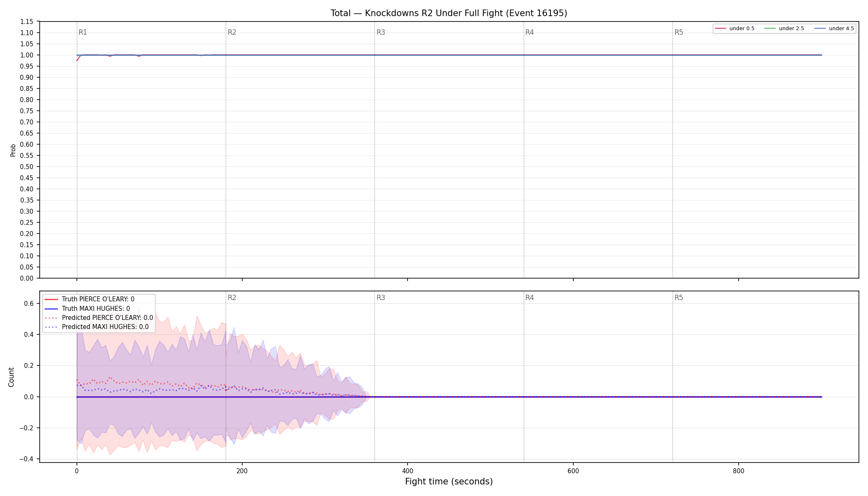Click the R4 round marker in top chart
This screenshot has height=496, width=868.
click(x=529, y=32)
